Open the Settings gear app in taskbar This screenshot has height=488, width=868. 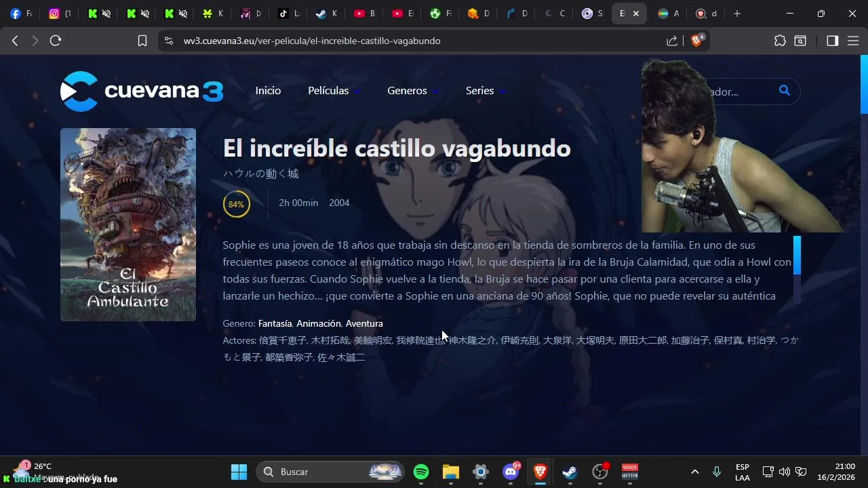[481, 472]
